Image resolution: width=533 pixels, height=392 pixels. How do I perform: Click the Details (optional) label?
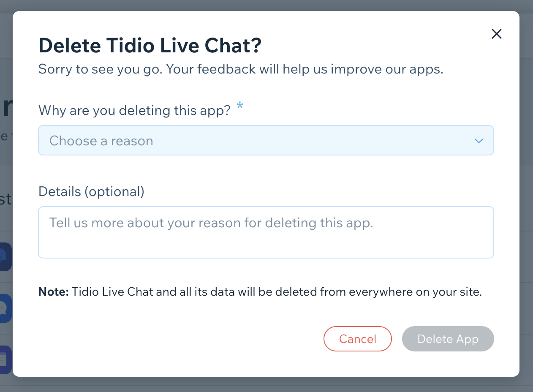(91, 191)
